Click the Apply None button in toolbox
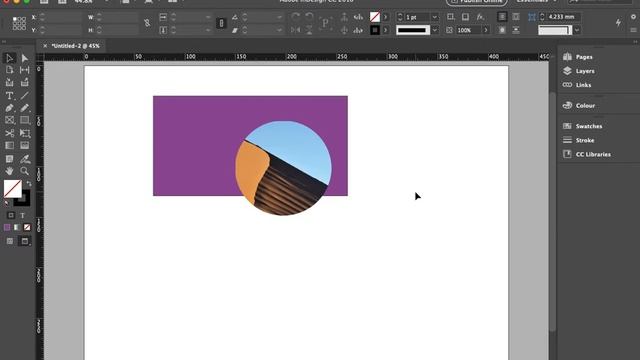 coord(27,227)
